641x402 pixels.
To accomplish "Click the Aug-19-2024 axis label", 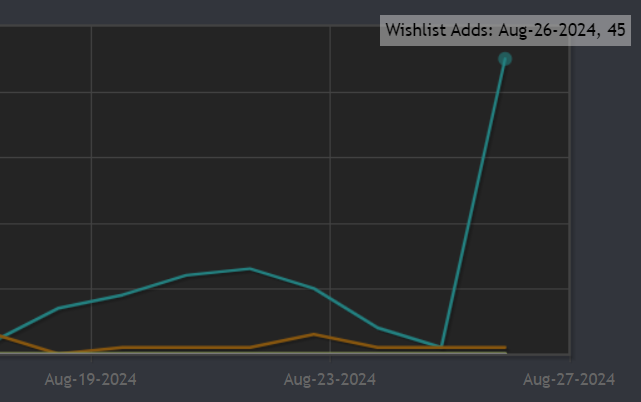I will (90, 380).
